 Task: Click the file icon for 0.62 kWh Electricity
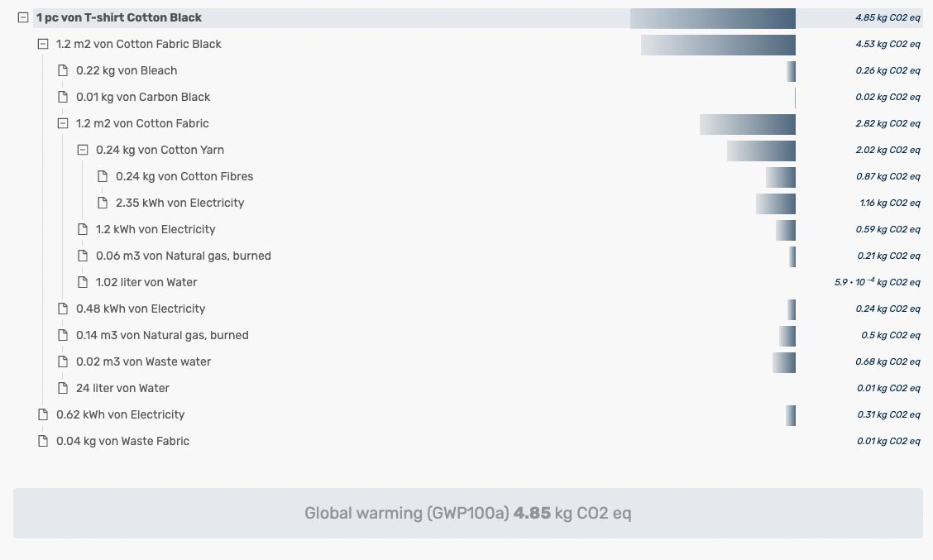pyautogui.click(x=43, y=414)
